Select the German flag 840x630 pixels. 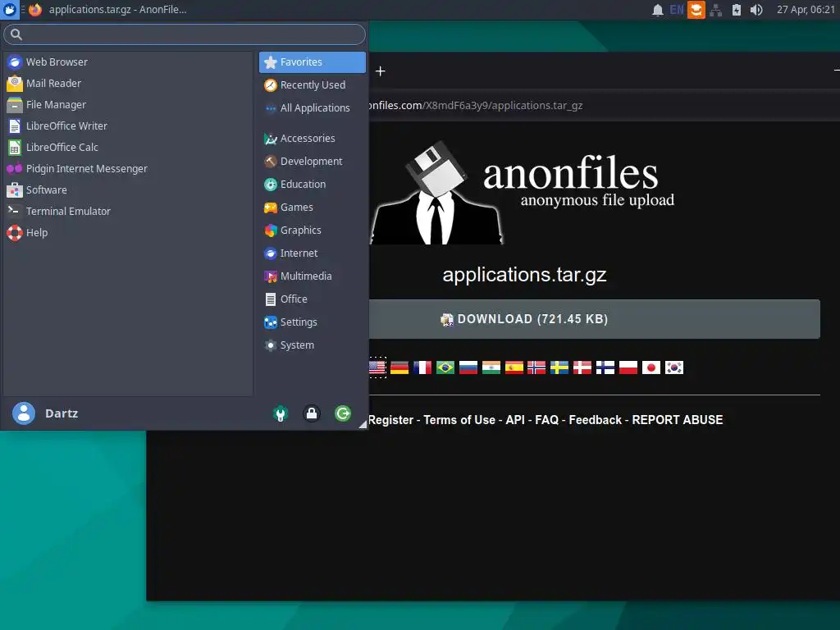pos(399,367)
